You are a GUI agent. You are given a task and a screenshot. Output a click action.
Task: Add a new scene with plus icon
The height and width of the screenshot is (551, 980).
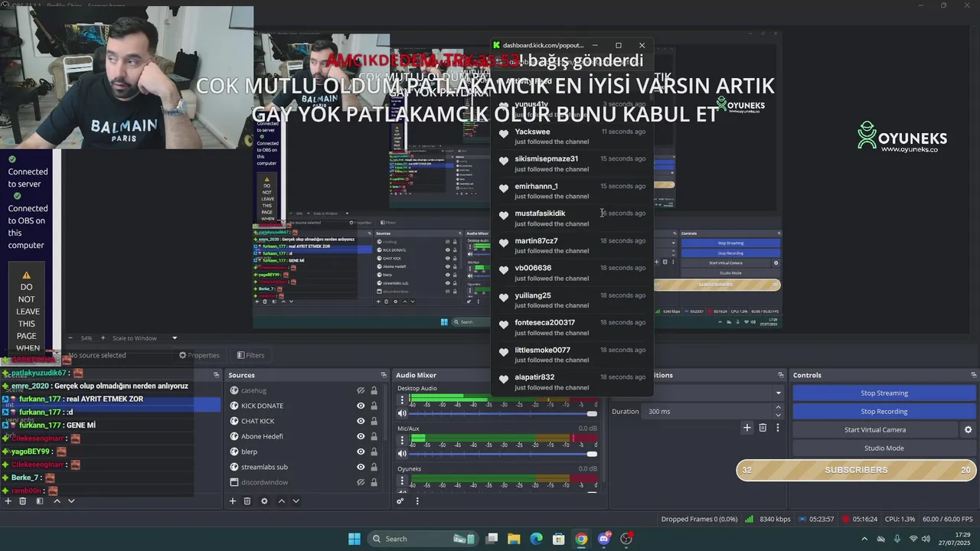click(8, 501)
